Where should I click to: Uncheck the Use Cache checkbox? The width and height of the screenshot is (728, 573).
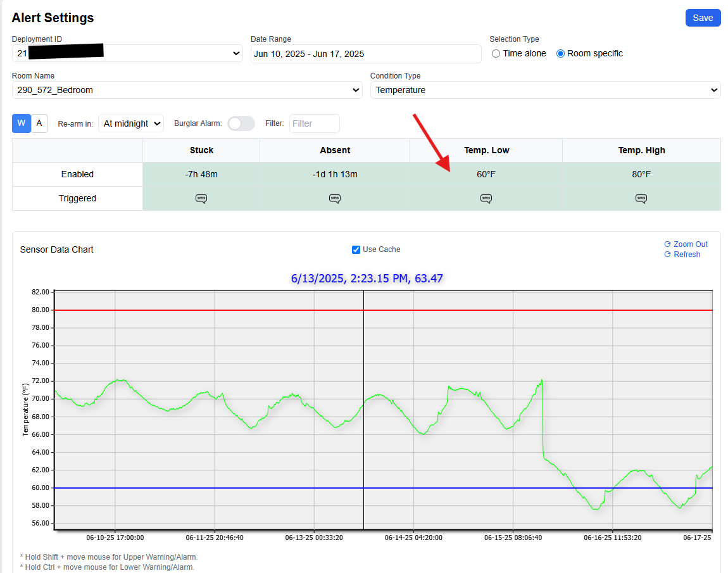tap(356, 249)
